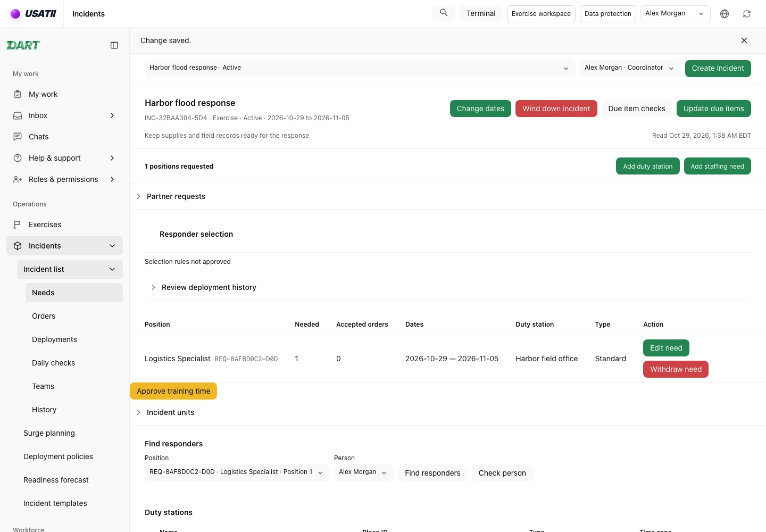
Task: Click Wind down incident button
Action: click(x=556, y=109)
